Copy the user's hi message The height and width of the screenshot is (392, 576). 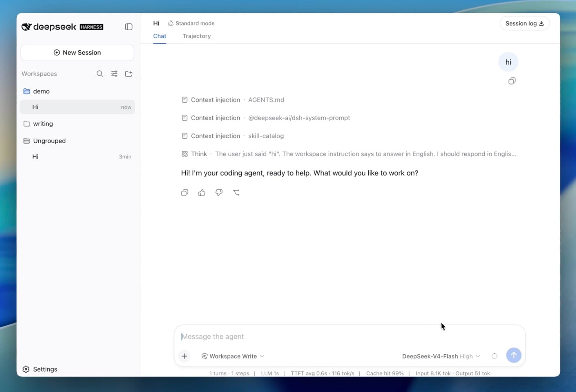[512, 81]
